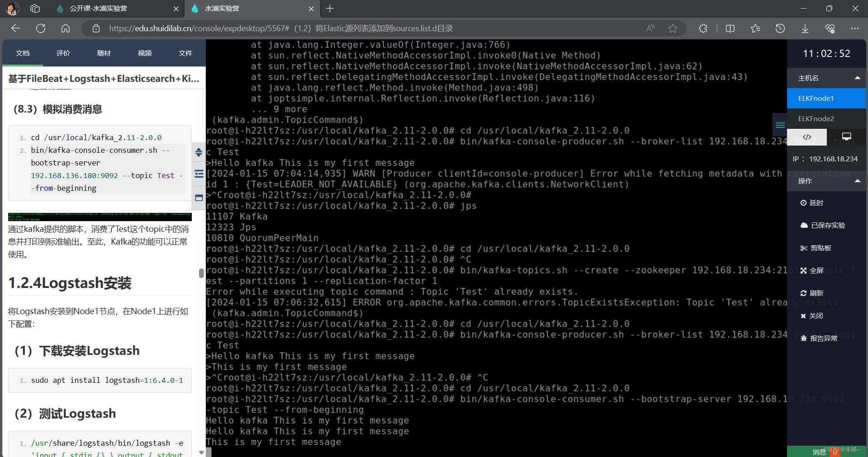Switch to desktop monitor view
The width and height of the screenshot is (868, 457).
(847, 137)
